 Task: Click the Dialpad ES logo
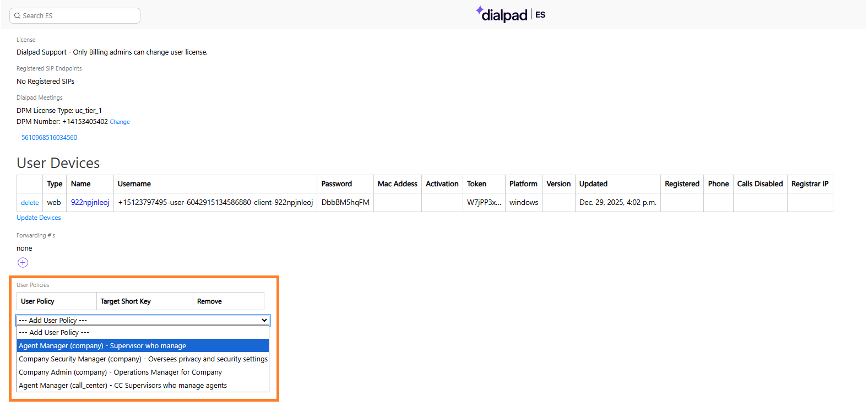coord(511,14)
